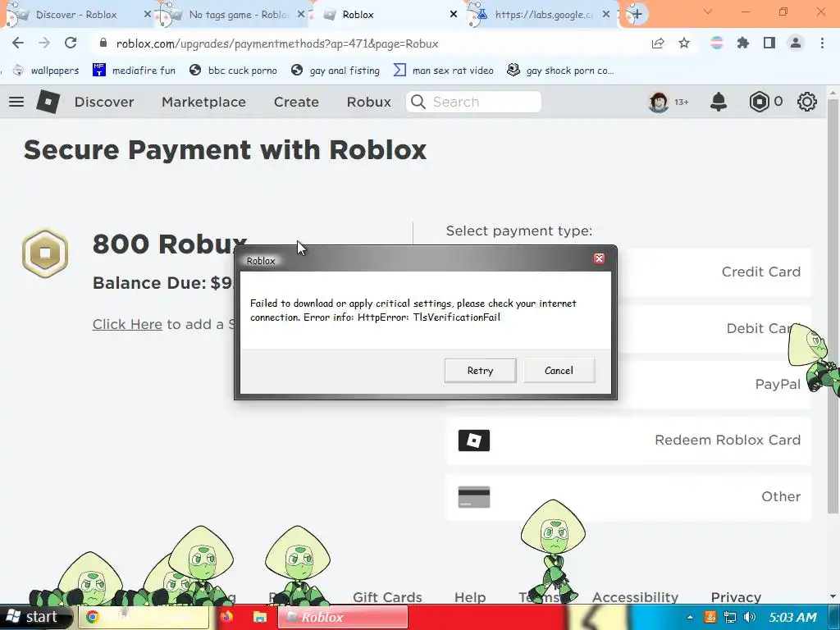Expand the tab search chevron
Viewport: 840px width, 630px height.
click(708, 11)
